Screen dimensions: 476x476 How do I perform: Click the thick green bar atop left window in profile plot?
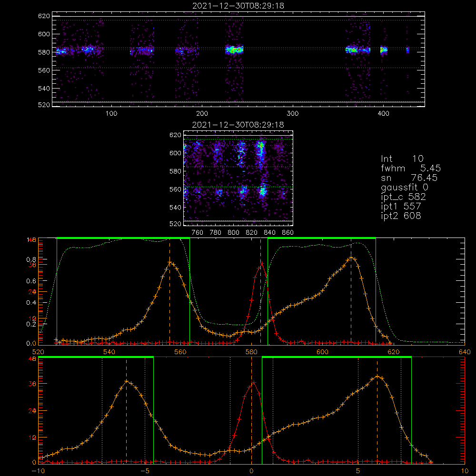[x=123, y=238]
